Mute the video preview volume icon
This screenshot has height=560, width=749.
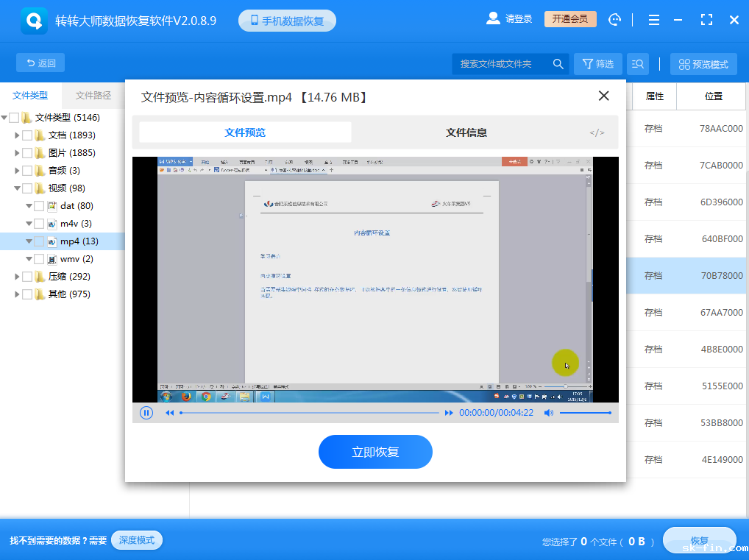(549, 413)
